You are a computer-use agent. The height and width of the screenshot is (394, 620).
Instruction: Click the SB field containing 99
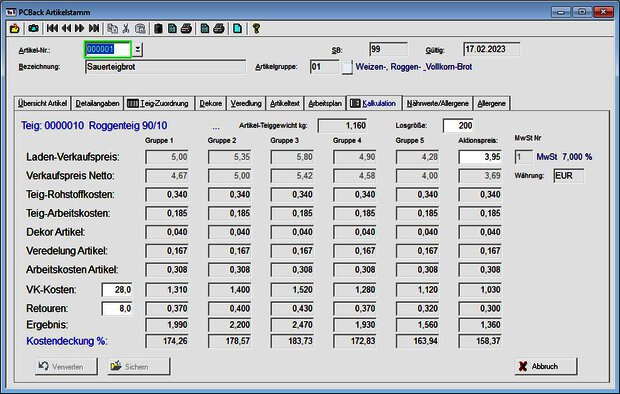(x=388, y=49)
